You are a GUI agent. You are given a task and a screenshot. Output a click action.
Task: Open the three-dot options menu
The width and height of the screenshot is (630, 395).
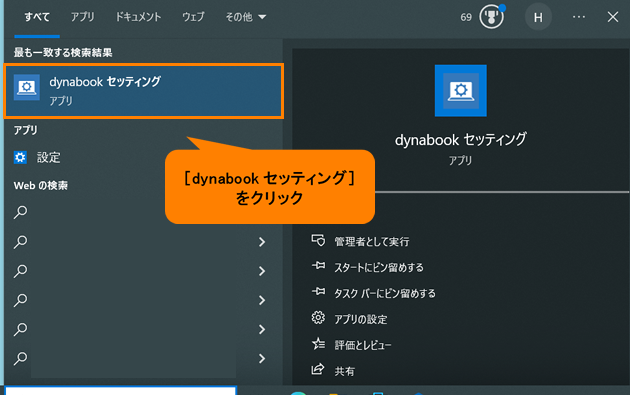coord(579,17)
